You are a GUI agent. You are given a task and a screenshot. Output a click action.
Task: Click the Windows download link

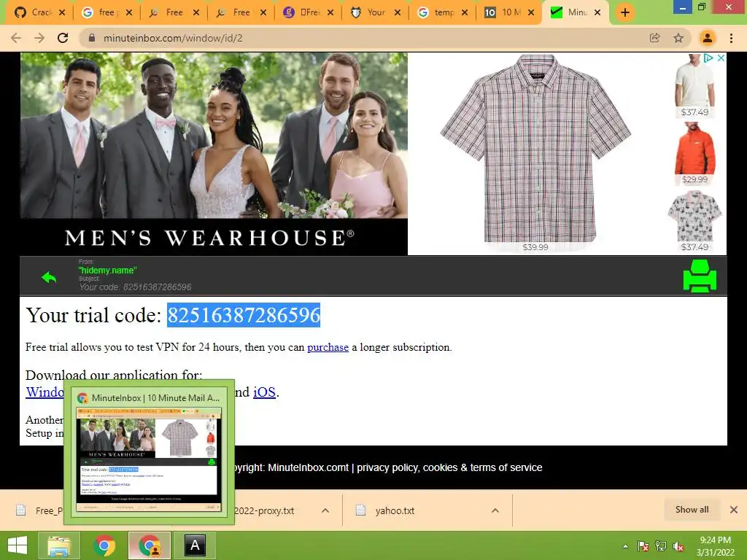click(x=44, y=392)
